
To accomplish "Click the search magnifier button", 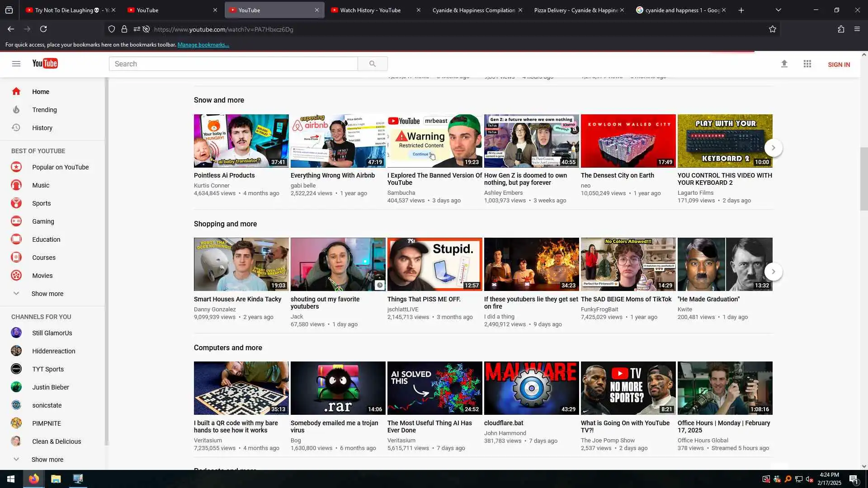I will coord(373,64).
